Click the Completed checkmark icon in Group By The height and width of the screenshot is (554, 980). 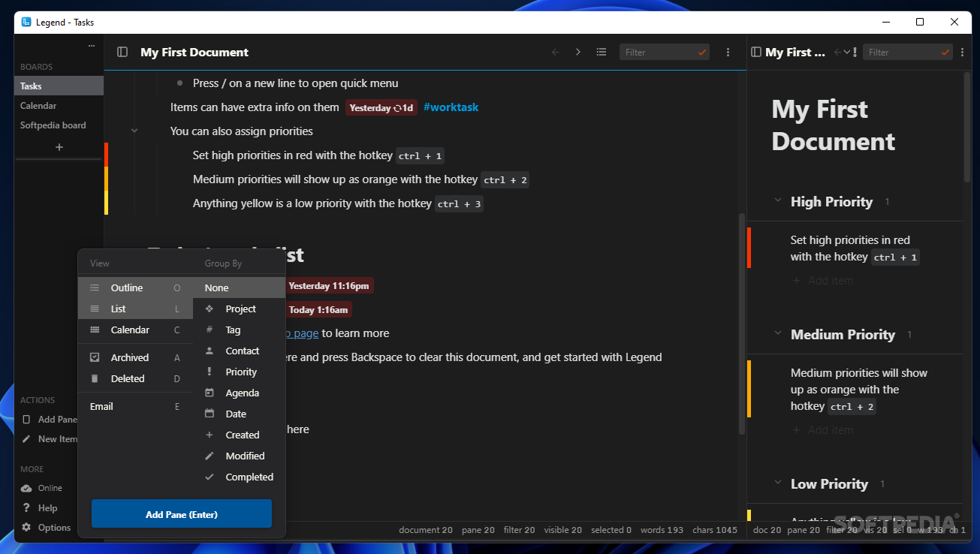[x=210, y=477]
